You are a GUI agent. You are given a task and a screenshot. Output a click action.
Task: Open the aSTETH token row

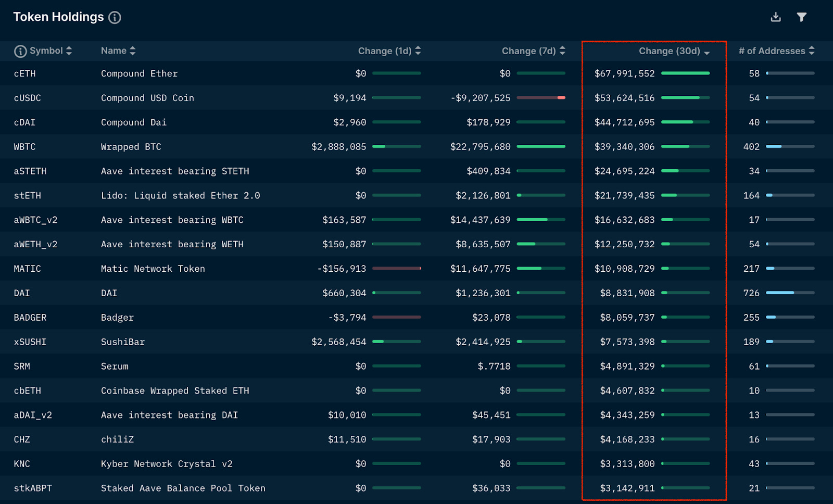click(416, 171)
